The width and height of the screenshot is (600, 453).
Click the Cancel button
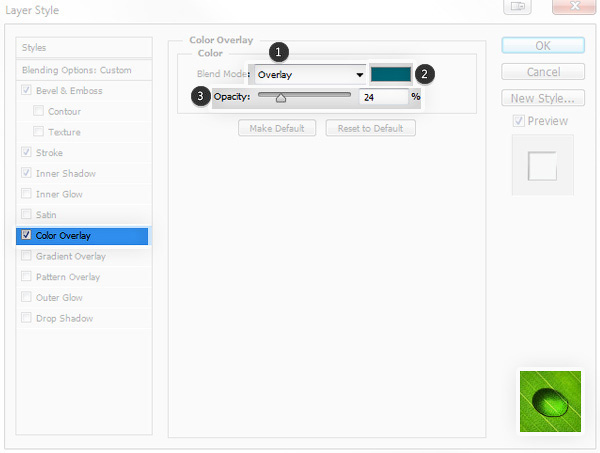543,72
